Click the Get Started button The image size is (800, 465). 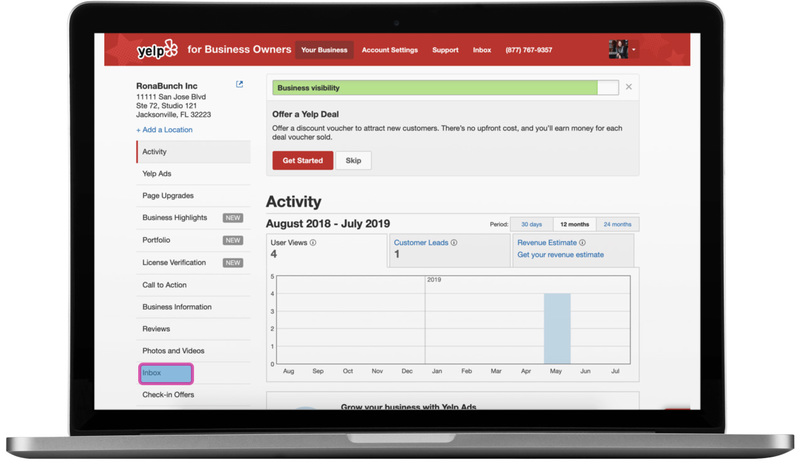(x=303, y=160)
